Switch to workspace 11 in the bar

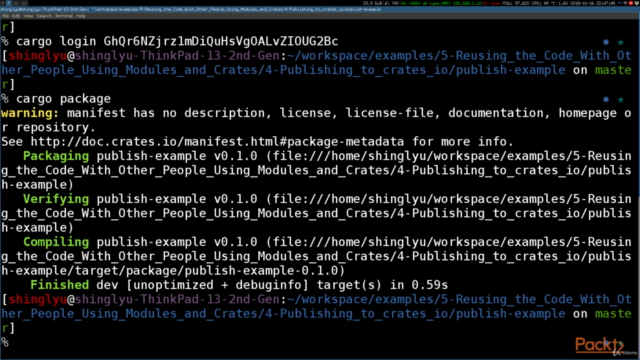click(x=16, y=3)
